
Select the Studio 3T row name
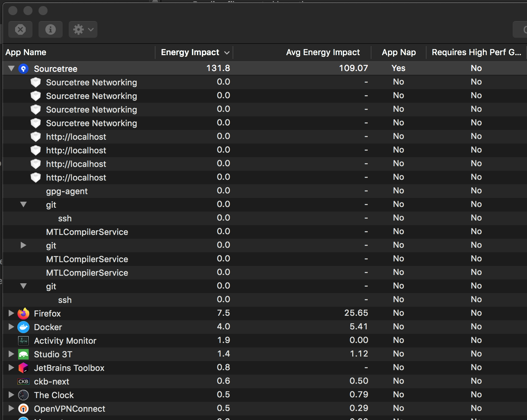(x=53, y=354)
